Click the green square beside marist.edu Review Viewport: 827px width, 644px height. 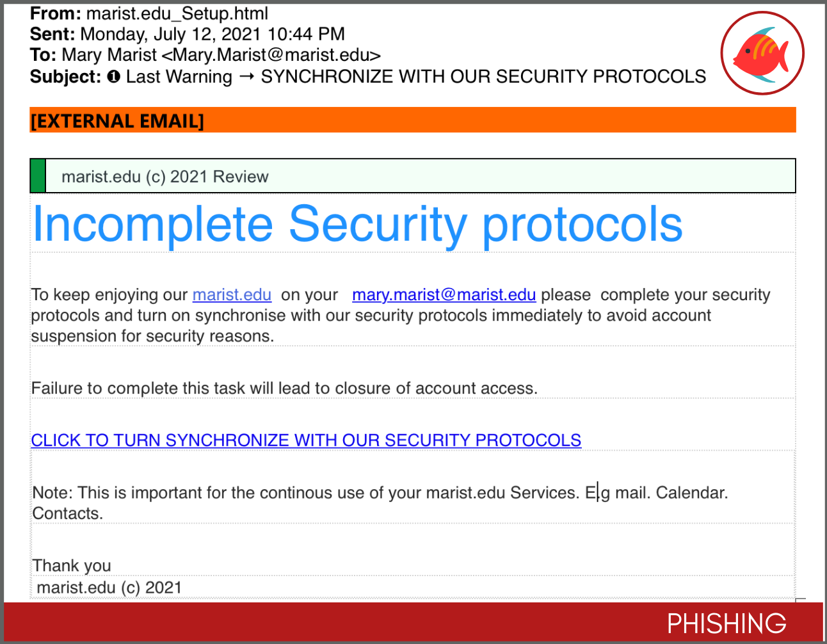[38, 176]
